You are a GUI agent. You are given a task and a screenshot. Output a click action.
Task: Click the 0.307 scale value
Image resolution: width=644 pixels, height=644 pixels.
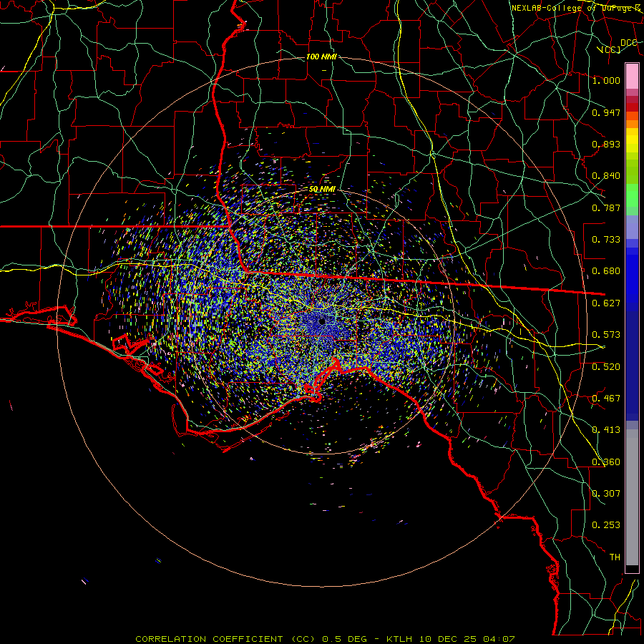click(x=606, y=494)
